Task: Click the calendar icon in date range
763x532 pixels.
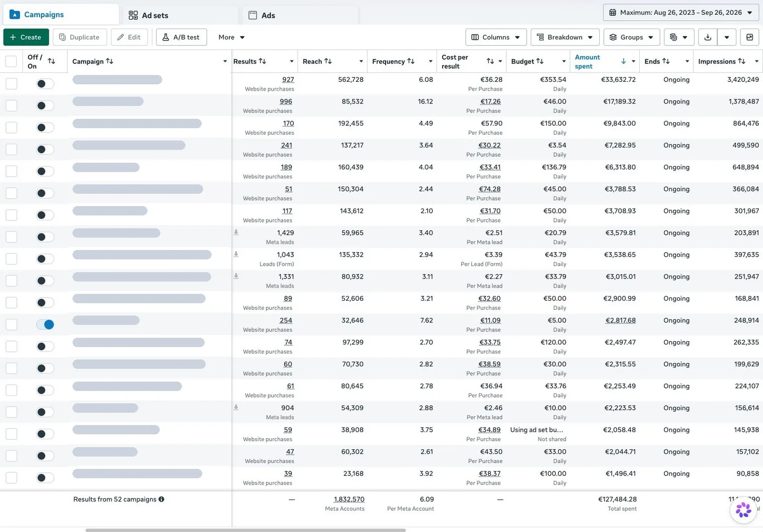Action: click(613, 12)
